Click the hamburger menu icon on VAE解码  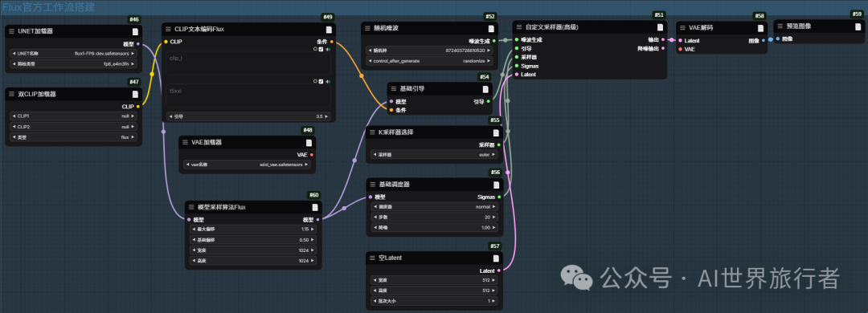click(682, 27)
